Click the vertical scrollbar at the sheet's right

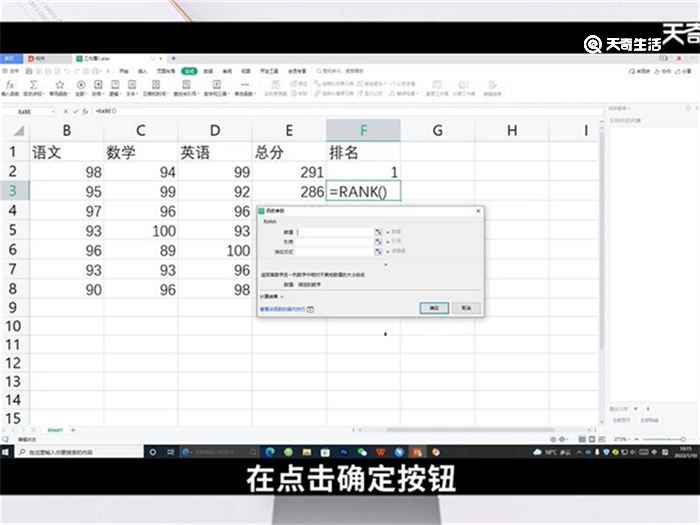[x=602, y=237]
